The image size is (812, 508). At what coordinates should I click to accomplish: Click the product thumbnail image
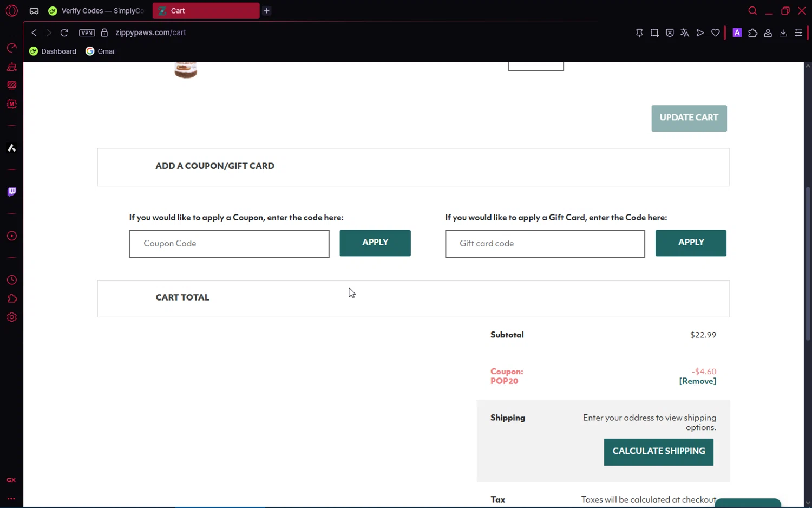point(186,70)
